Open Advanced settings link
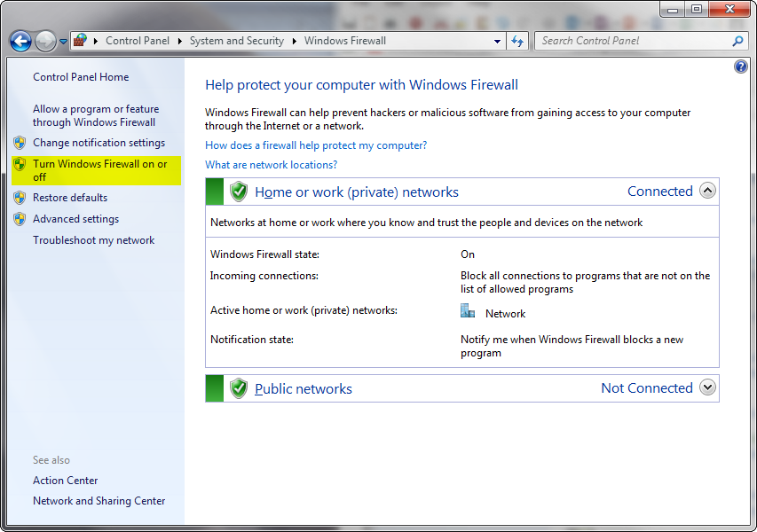The height and width of the screenshot is (532, 757). pyautogui.click(x=75, y=219)
